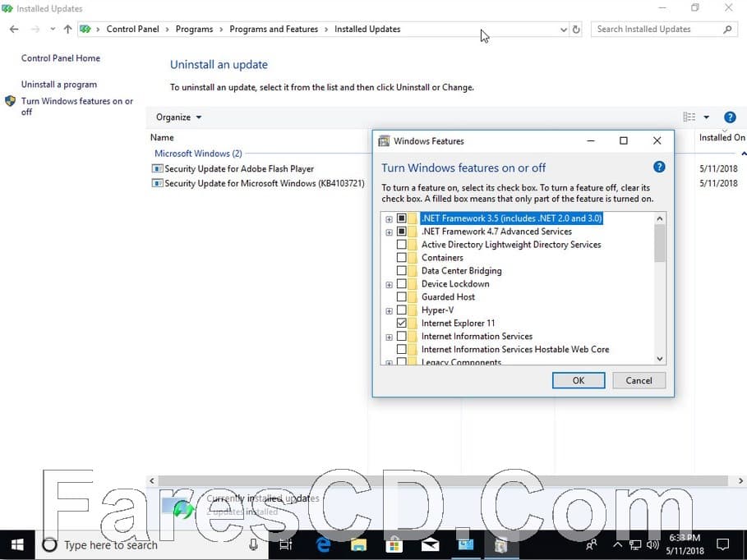Click the Windows Features list scrollbar thumb
Viewport: 747px width, 560px height.
tap(659, 243)
